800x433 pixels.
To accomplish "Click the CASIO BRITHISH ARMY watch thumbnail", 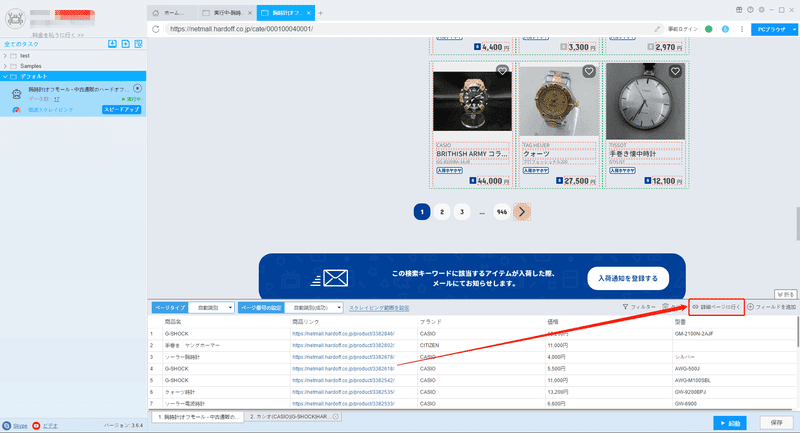I will point(472,101).
